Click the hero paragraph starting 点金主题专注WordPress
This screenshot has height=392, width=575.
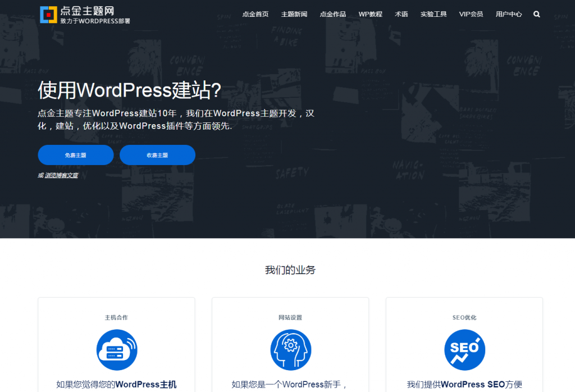176,120
